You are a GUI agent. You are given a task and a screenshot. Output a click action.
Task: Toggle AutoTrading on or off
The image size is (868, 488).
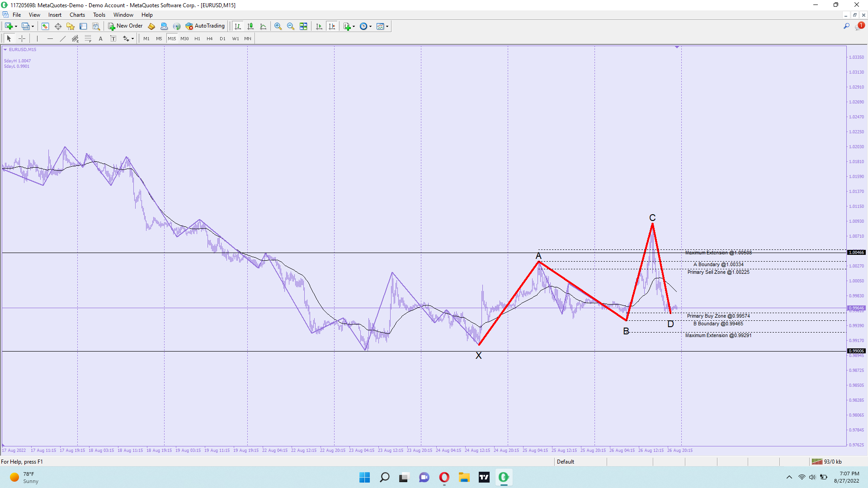pyautogui.click(x=205, y=26)
